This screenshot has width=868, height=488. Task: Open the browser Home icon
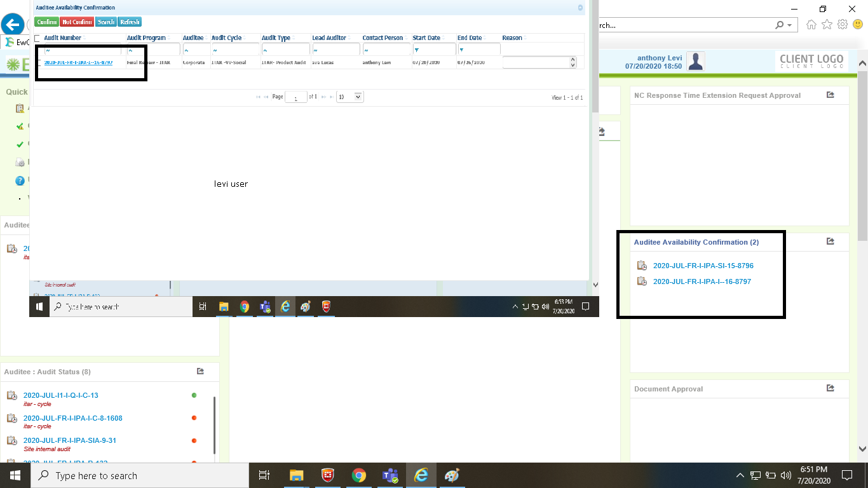811,25
